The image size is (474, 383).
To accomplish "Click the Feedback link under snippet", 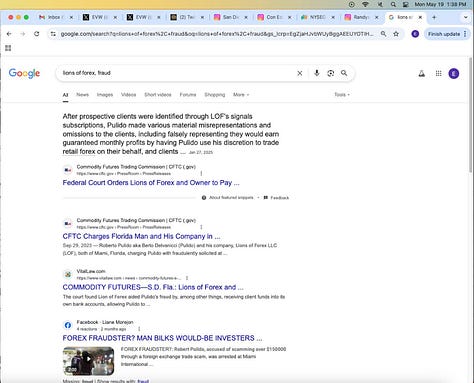I will pos(276,198).
